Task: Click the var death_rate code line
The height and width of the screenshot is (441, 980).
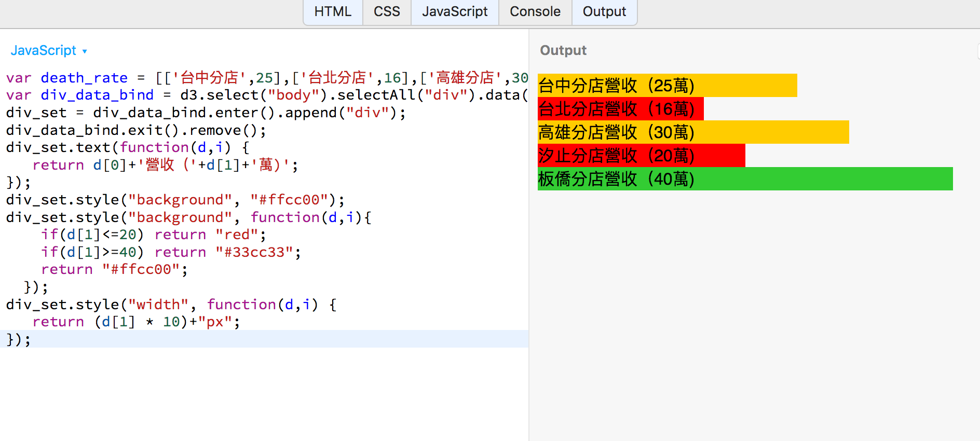Action: tap(267, 78)
